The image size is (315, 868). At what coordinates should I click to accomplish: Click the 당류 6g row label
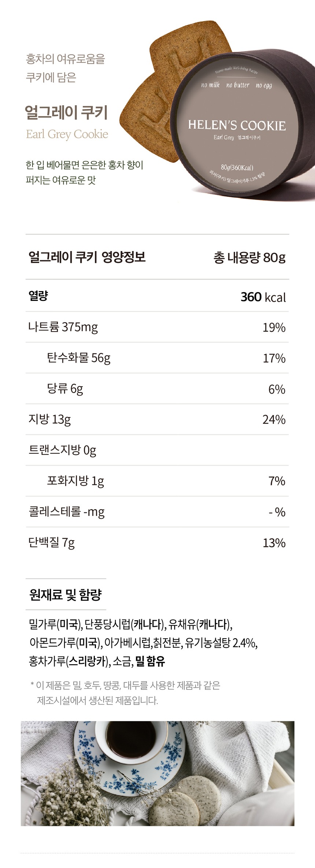tap(65, 389)
